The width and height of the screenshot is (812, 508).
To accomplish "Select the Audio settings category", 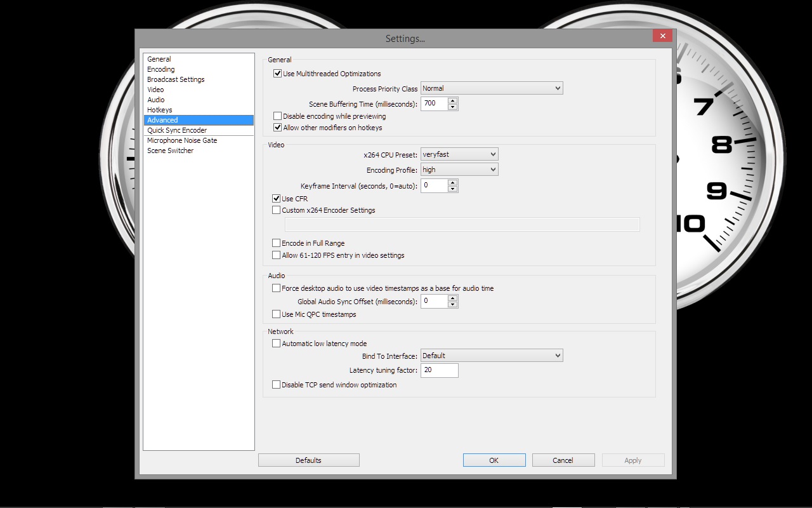I will [x=198, y=100].
